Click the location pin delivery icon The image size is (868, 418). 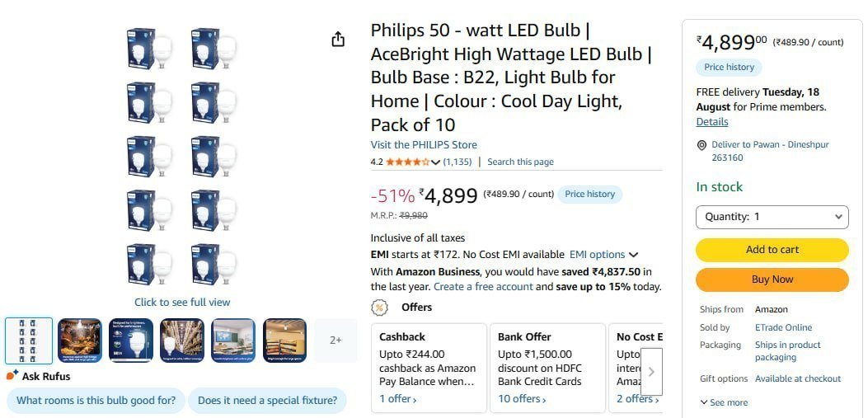701,145
